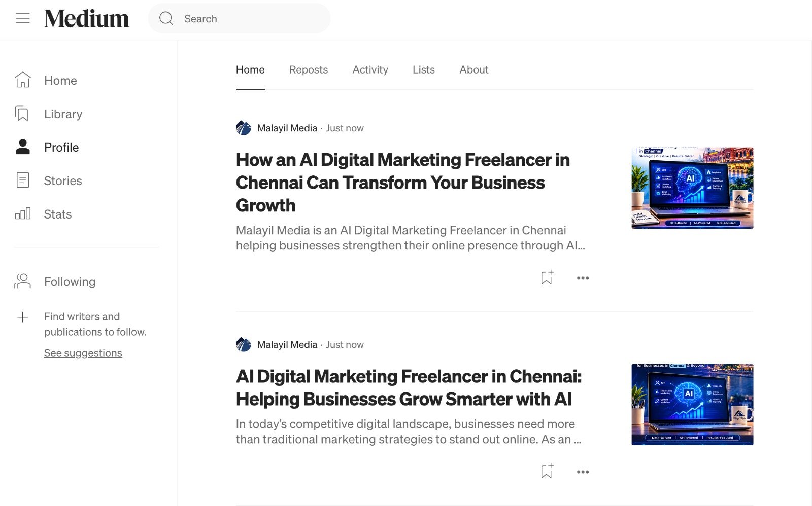The height and width of the screenshot is (506, 812).
Task: Click Malayil Media avatar on Grow Smarter post
Action: (x=244, y=344)
